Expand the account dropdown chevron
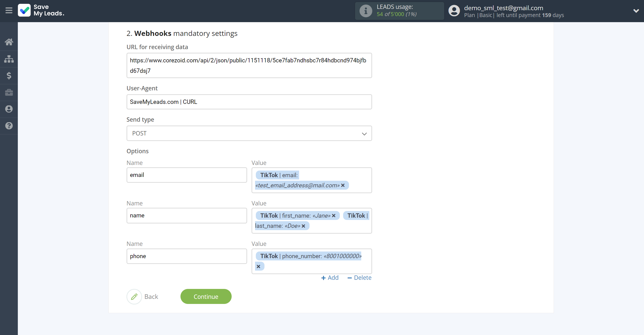Screen dimensions: 644x335 [x=636, y=11]
